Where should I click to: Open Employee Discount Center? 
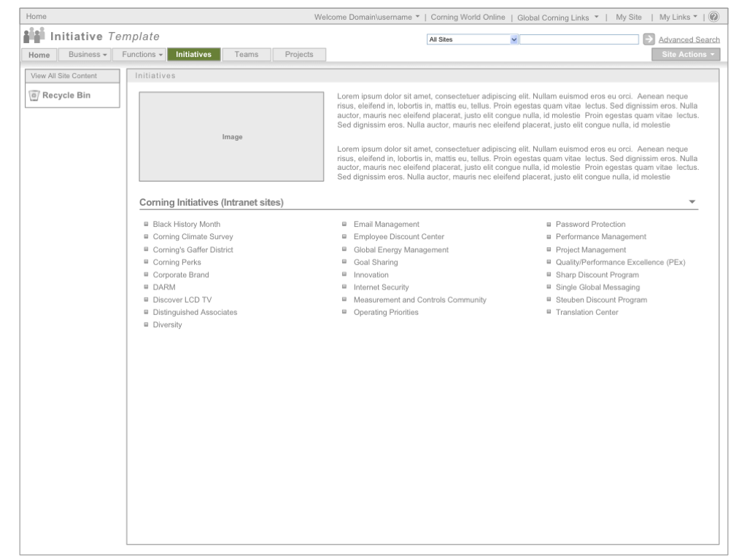click(x=399, y=237)
